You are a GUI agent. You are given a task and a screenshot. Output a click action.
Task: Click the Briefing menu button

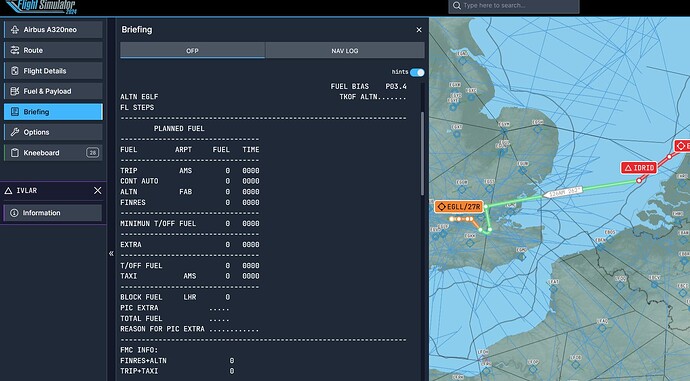pos(53,112)
